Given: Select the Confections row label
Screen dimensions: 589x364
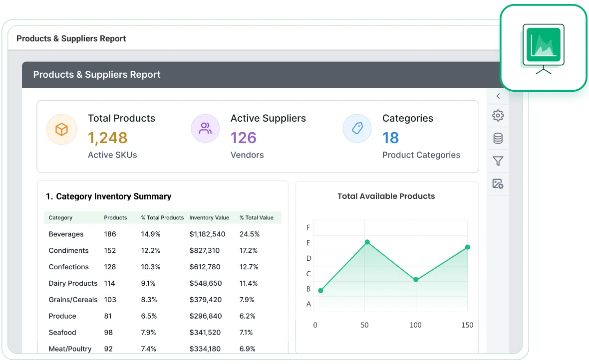Looking at the screenshot, I should [x=69, y=267].
